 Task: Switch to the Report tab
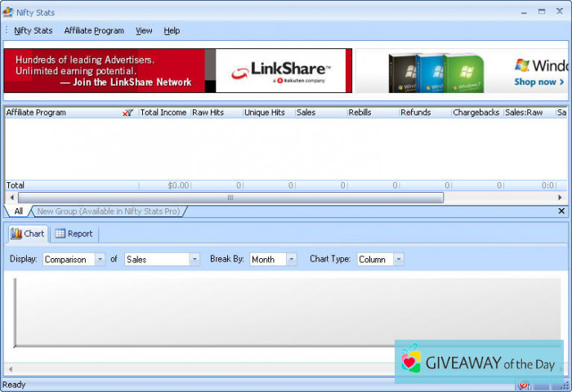click(x=74, y=234)
